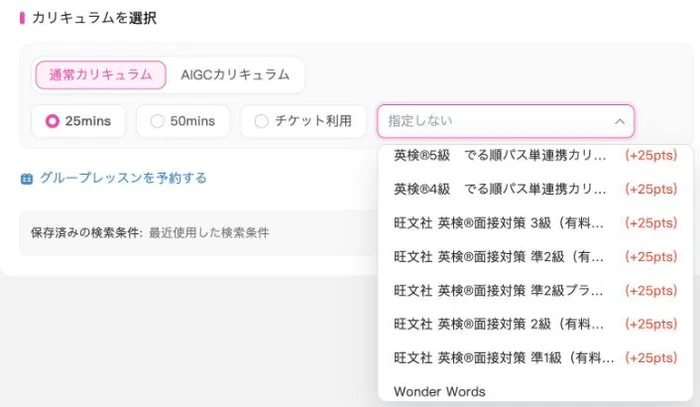Click the 指定しない dropdown field
Viewport: 700px width, 407px height.
pyautogui.click(x=505, y=121)
